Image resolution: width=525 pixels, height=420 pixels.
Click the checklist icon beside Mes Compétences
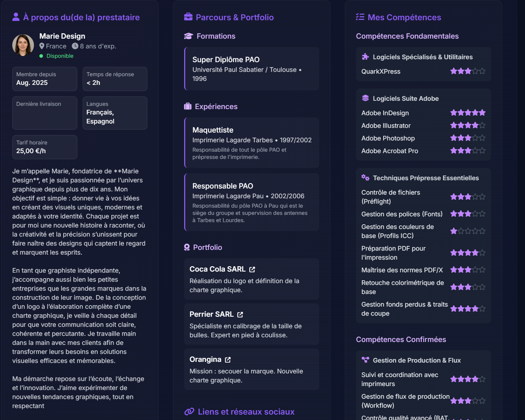coord(360,17)
